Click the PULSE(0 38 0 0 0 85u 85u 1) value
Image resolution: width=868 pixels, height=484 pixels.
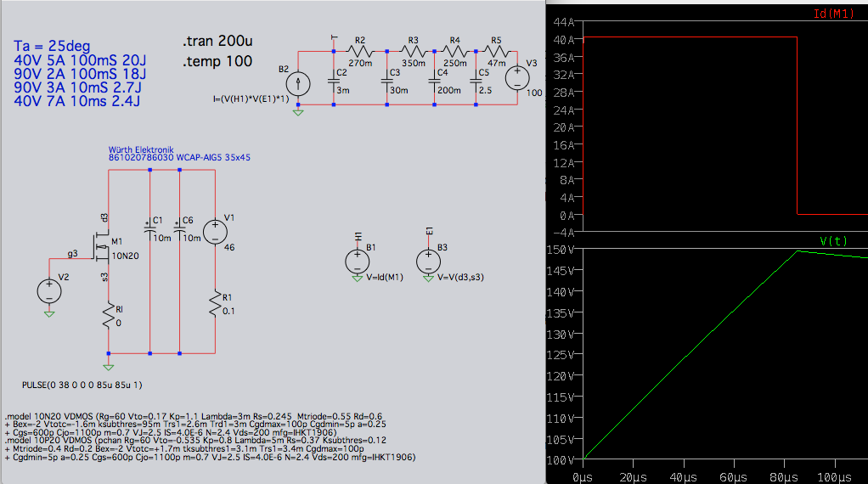[x=82, y=385]
